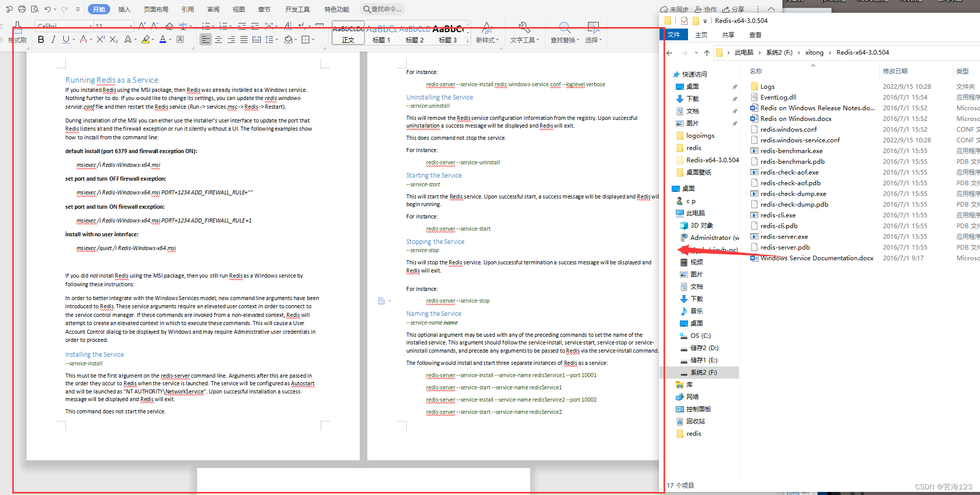
Task: Click the decrease font size icon
Action: pyautogui.click(x=155, y=26)
